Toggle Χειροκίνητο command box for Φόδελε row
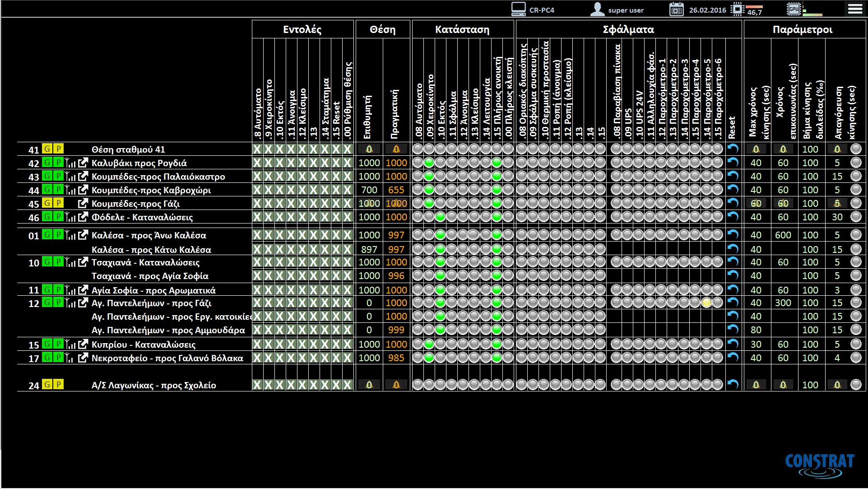The height and width of the screenshot is (489, 868). coord(269,217)
